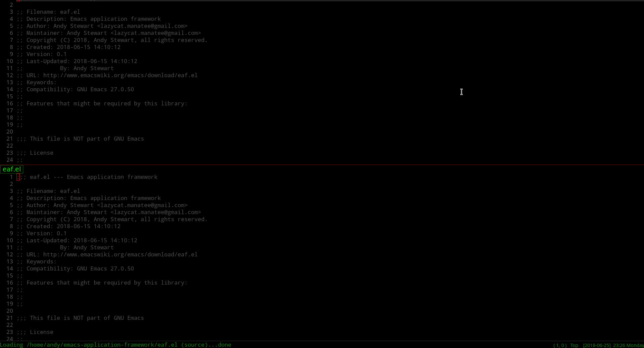Click the Keywords line in lower window
The height and width of the screenshot is (348, 644).
[37, 261]
